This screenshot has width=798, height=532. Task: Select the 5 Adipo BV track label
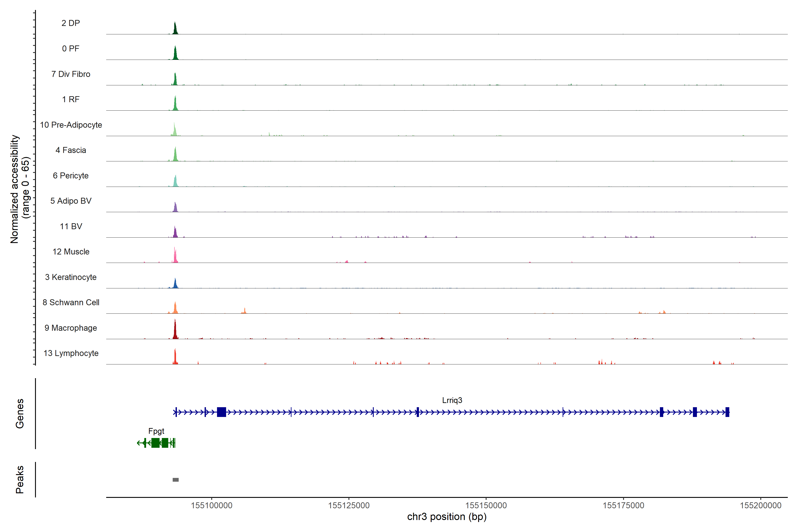coord(71,201)
